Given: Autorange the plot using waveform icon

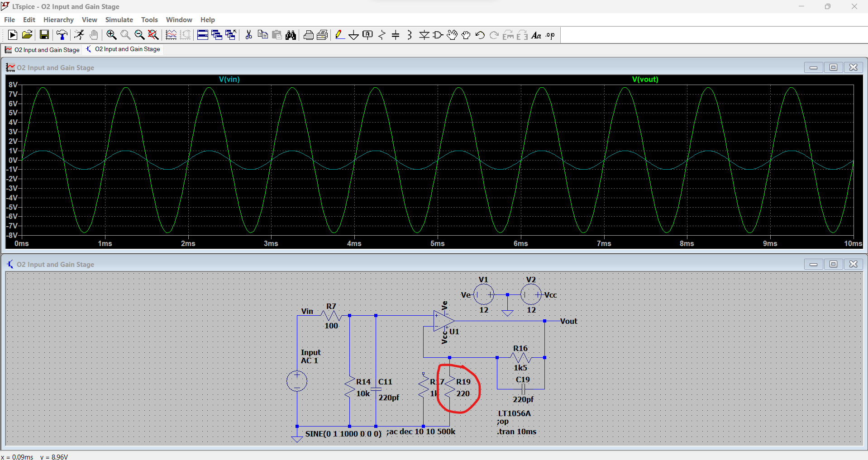Looking at the screenshot, I should 171,35.
